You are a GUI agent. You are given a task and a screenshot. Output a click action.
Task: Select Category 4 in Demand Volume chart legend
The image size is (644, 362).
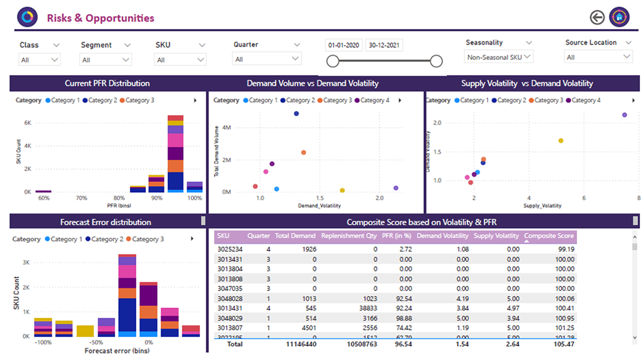pos(372,101)
